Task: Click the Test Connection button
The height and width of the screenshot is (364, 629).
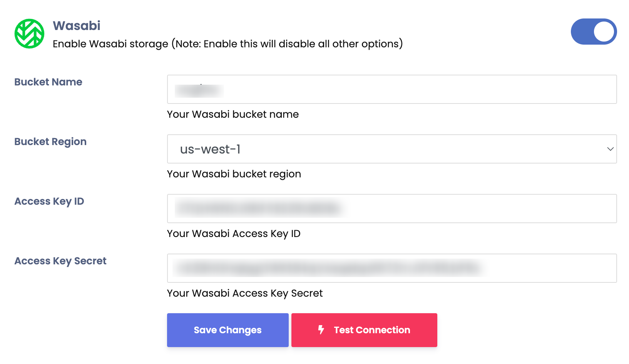Action: click(364, 330)
